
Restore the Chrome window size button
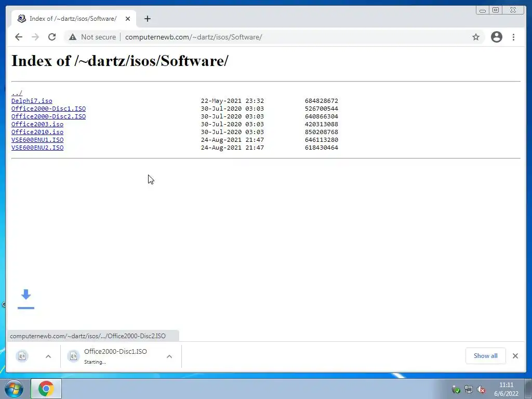[495, 10]
